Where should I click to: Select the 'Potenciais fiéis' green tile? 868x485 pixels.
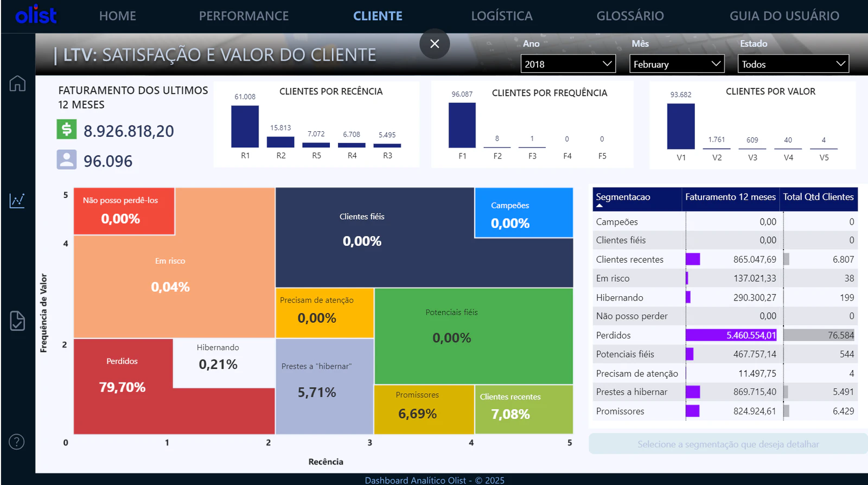[474, 335]
